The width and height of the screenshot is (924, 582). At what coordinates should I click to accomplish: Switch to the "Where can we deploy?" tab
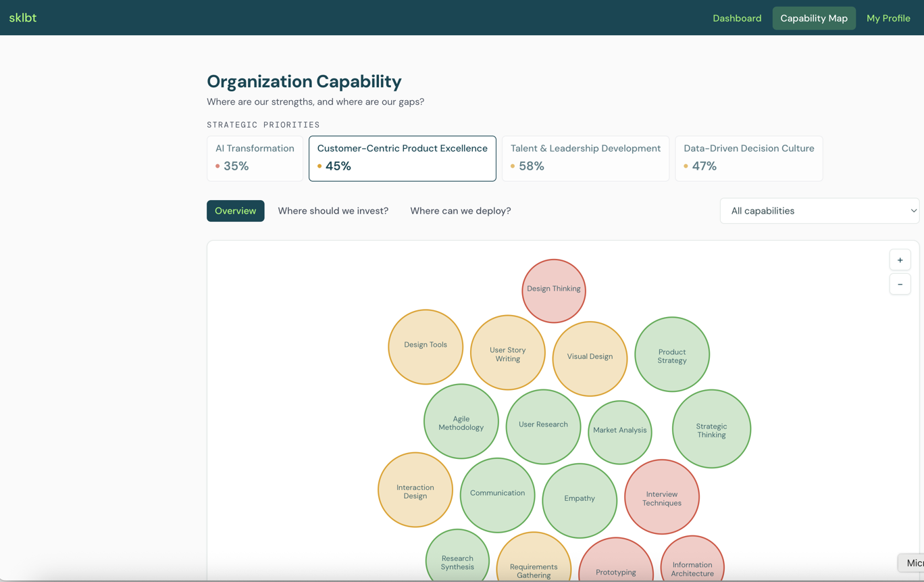[x=461, y=211]
